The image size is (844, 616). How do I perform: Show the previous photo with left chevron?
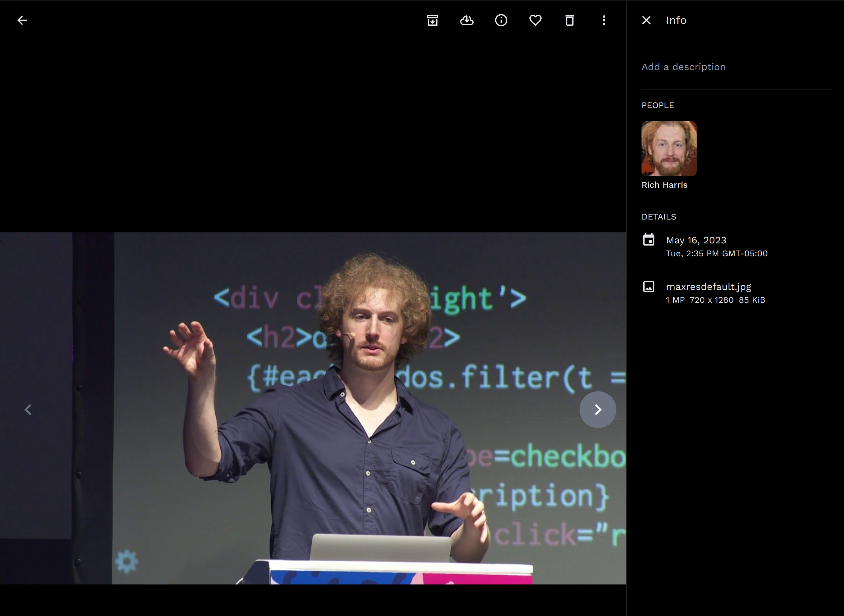pyautogui.click(x=28, y=409)
